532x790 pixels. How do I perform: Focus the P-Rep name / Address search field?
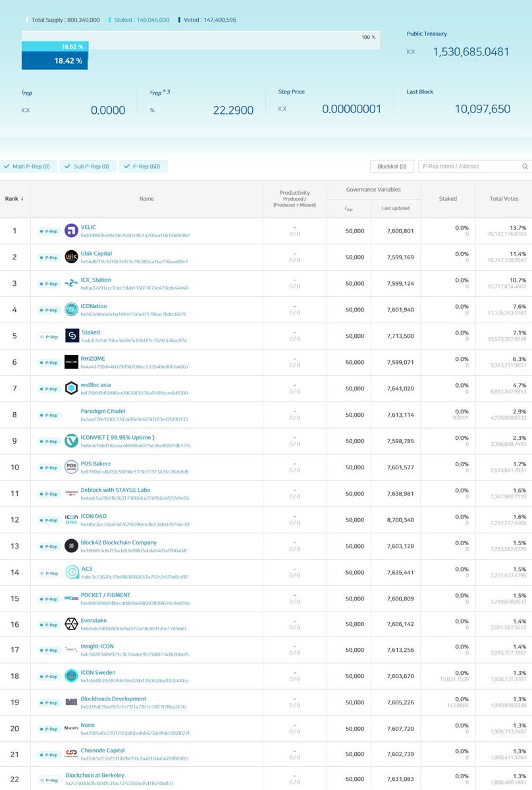click(x=474, y=167)
